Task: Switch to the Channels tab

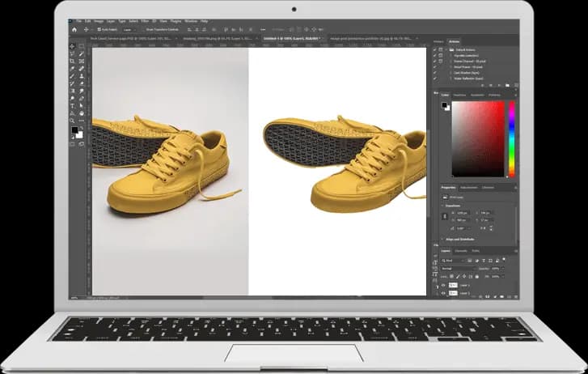Action: pyautogui.click(x=461, y=251)
